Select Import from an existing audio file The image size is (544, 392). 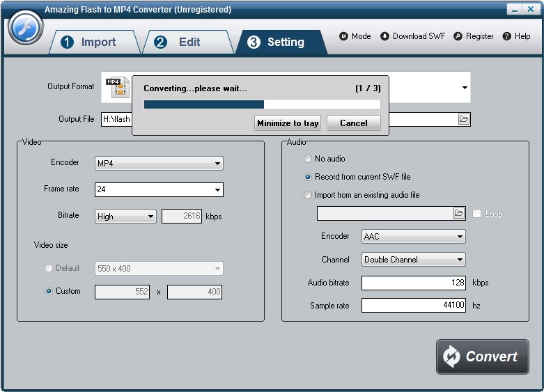pos(307,195)
